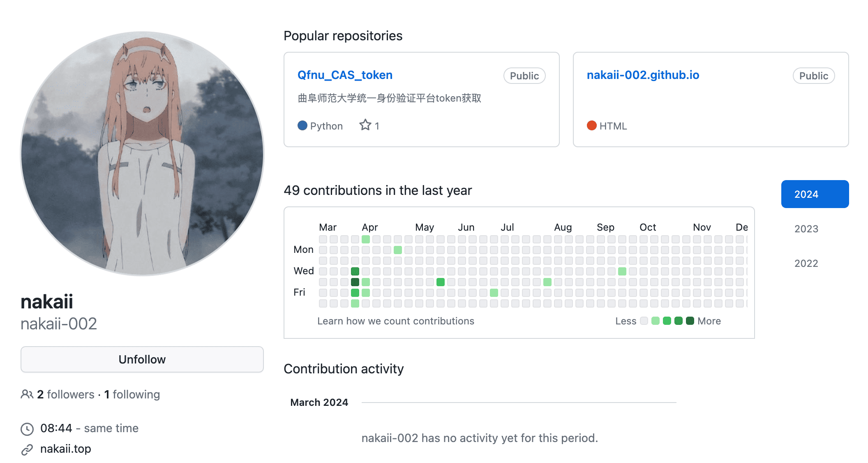Click the dark green Thursday cell in late March
Viewport: 868px width, 463px height.
(355, 282)
